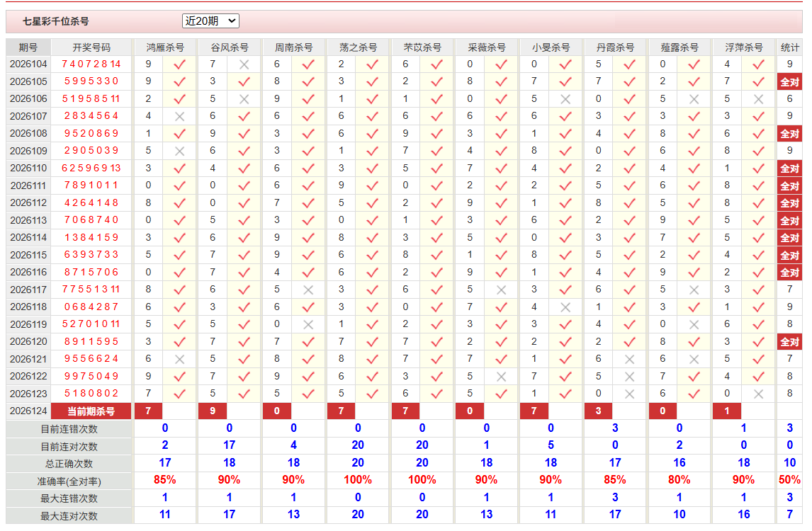
Task: Click the 期号 column header
Action: click(28, 47)
